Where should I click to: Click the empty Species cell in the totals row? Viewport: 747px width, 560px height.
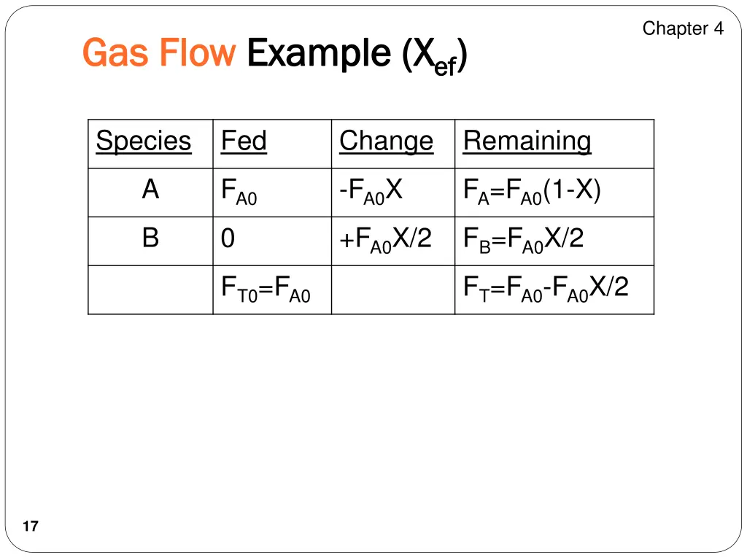[150, 289]
